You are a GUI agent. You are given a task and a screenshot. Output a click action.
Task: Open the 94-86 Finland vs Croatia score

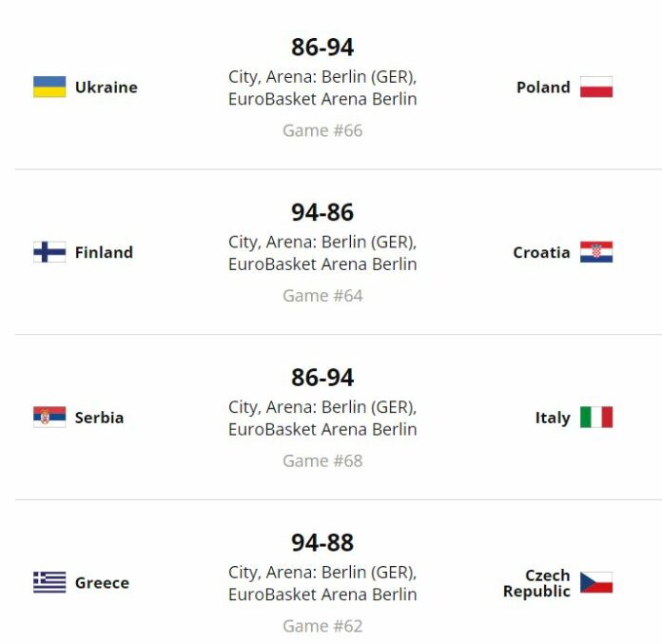point(322,212)
